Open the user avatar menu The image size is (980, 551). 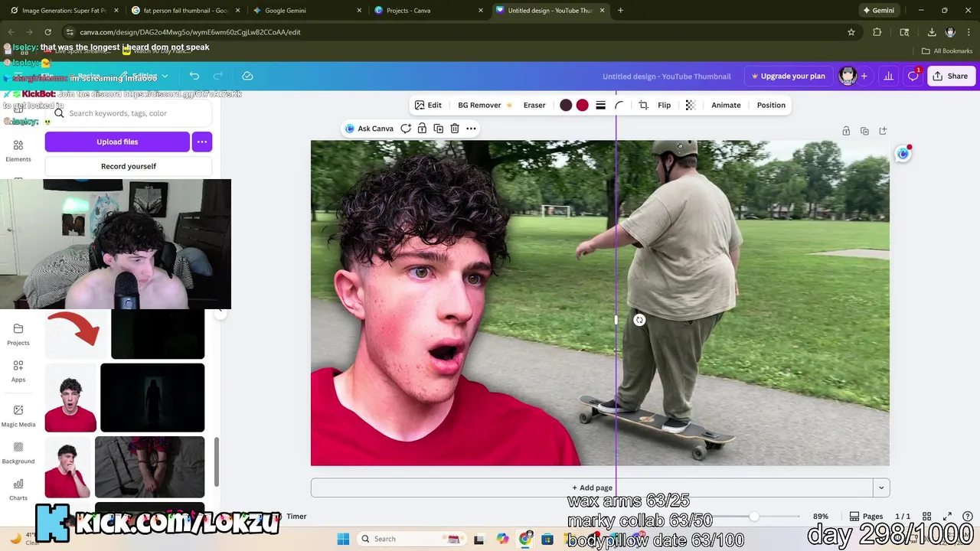(848, 76)
